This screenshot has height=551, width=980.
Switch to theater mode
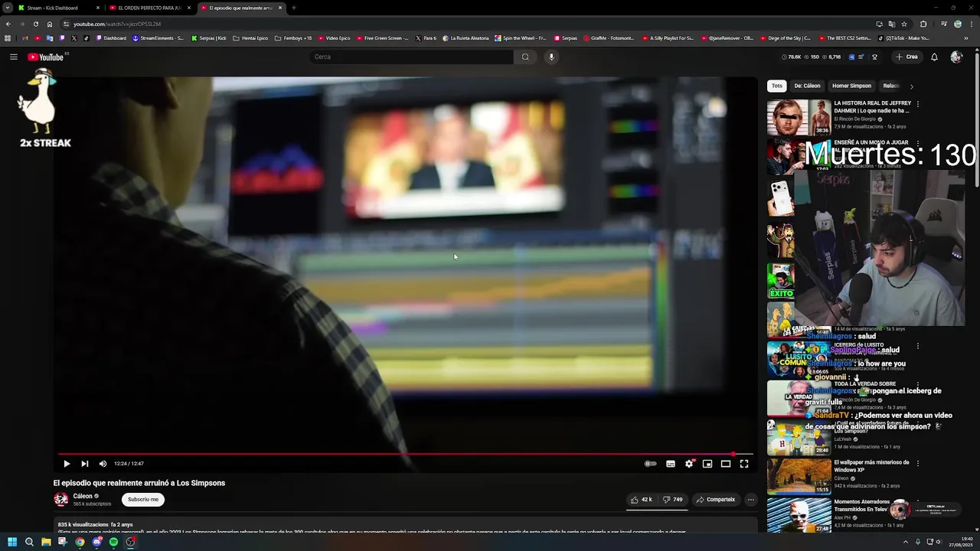coord(726,464)
